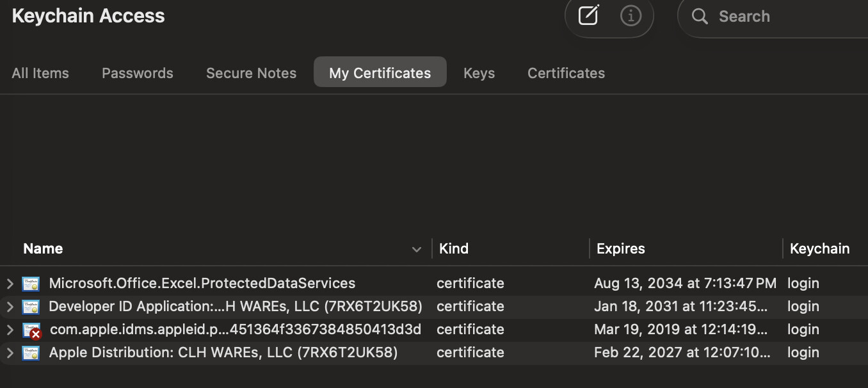Viewport: 868px width, 388px height.
Task: Switch to the Certificates tab
Action: 566,73
